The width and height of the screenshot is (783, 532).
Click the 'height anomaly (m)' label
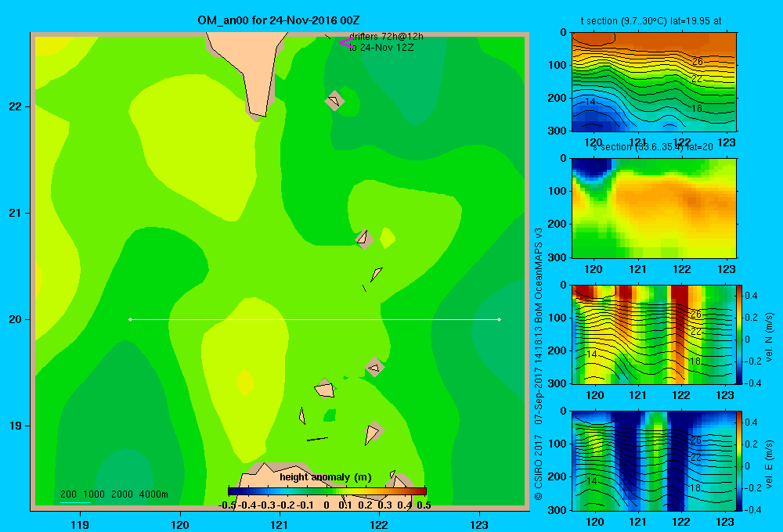326,477
